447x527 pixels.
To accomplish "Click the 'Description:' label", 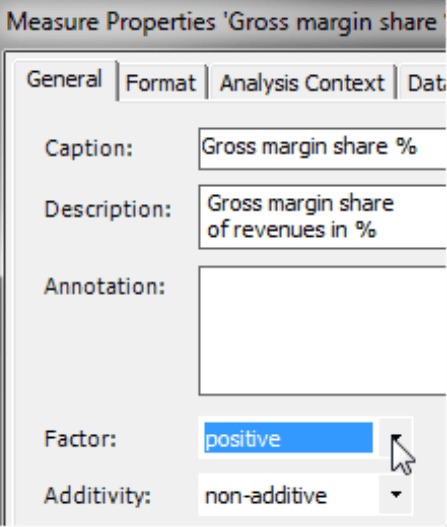I will click(108, 209).
